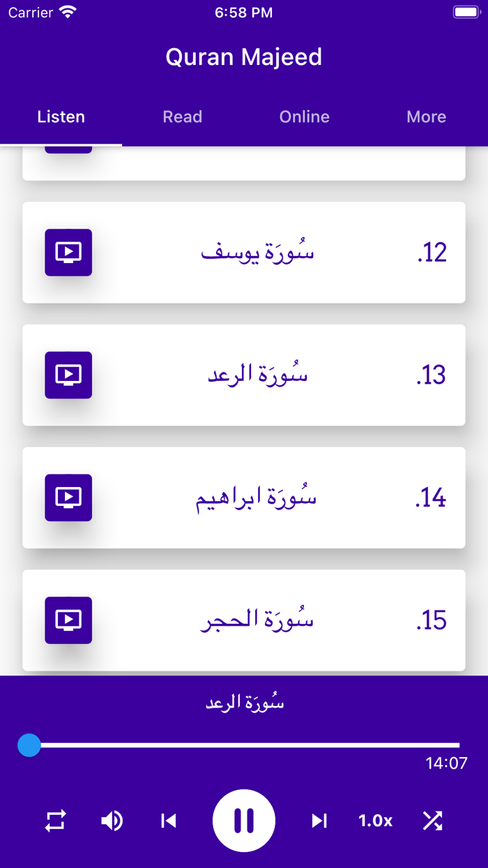Move the playback progress slider

click(29, 745)
